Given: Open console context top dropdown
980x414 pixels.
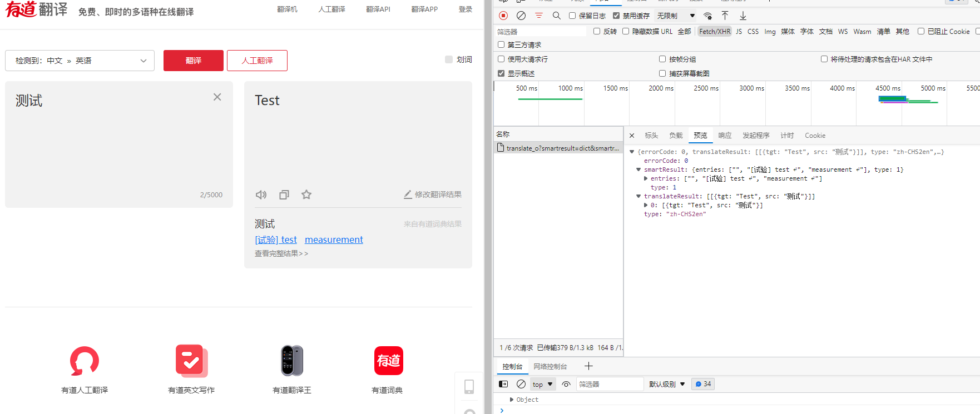Looking at the screenshot, I should pyautogui.click(x=543, y=384).
